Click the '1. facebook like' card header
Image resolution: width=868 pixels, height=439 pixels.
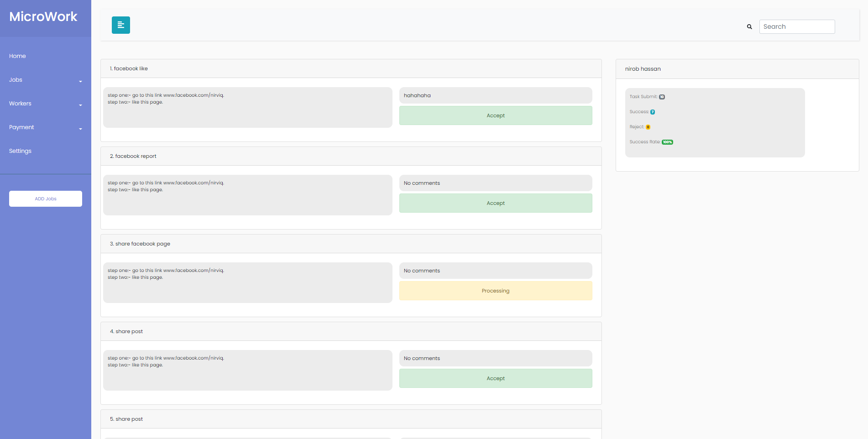(x=351, y=68)
